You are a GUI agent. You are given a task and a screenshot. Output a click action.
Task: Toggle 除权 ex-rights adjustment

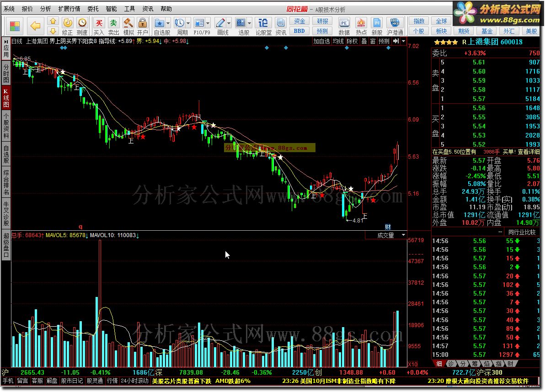click(352, 41)
